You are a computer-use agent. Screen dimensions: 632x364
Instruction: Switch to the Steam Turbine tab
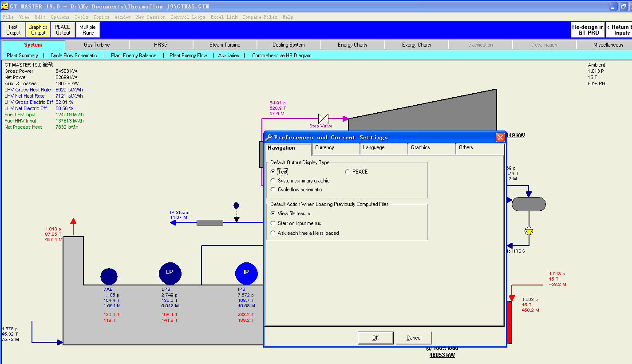pyautogui.click(x=225, y=45)
